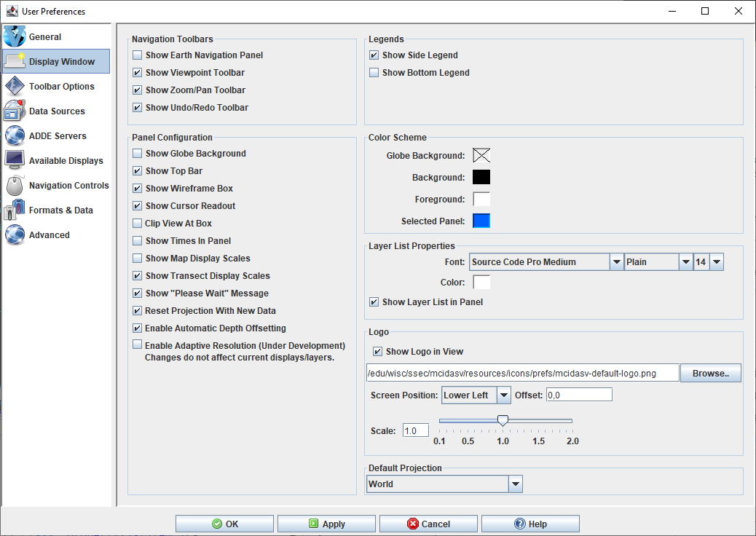Image resolution: width=756 pixels, height=536 pixels.
Task: Click the ADDE Servers globe icon
Action: click(x=15, y=136)
